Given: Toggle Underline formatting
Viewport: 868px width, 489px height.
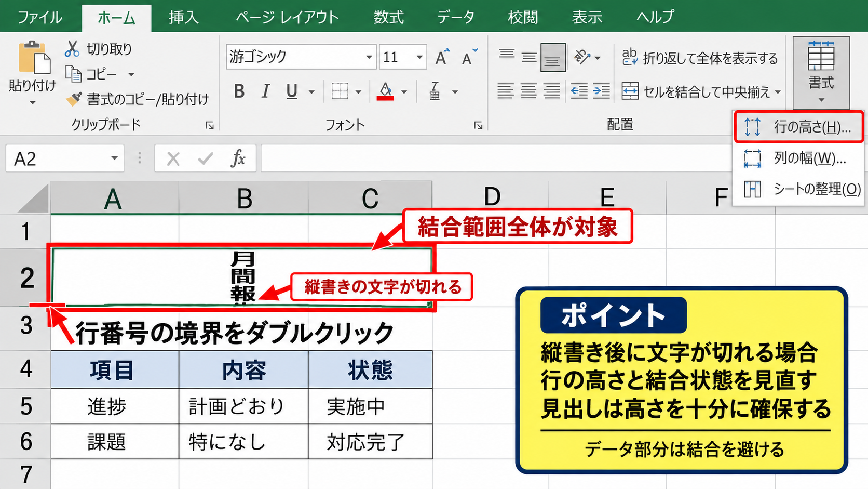Looking at the screenshot, I should coord(292,91).
